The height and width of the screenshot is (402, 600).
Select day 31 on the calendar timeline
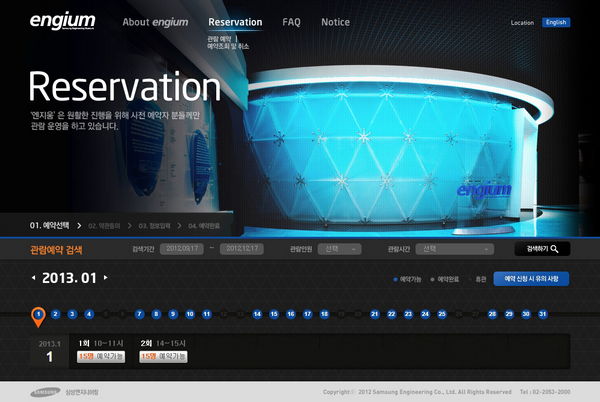tap(543, 314)
